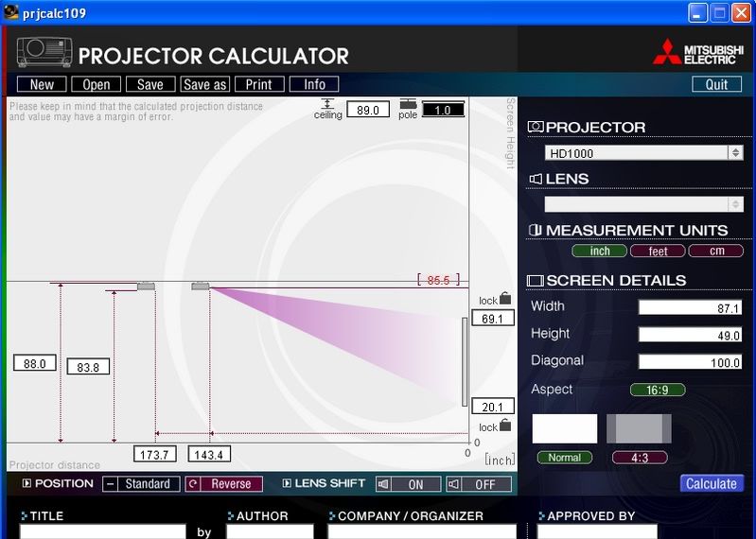Click the MEASUREMENT UNITS section icon
756x539 pixels.
(x=536, y=230)
